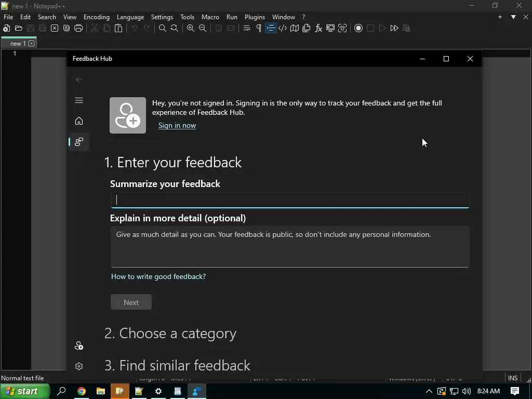Open Replace icon in Notepad++ toolbar
The width and height of the screenshot is (532, 399).
click(175, 28)
